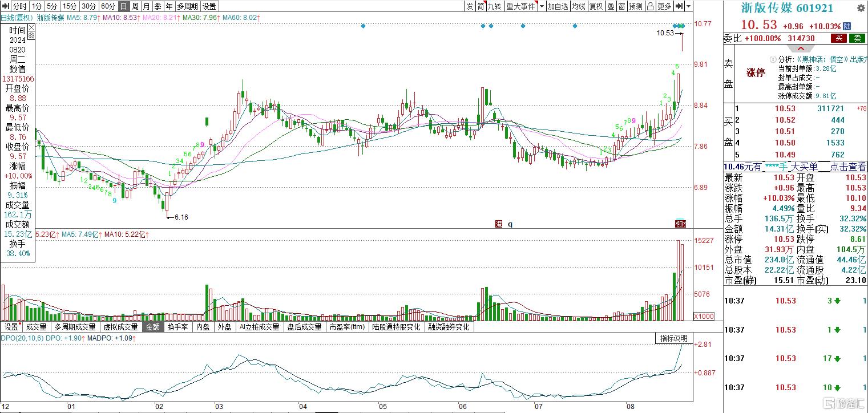Select the 30分 period

[x=88, y=6]
